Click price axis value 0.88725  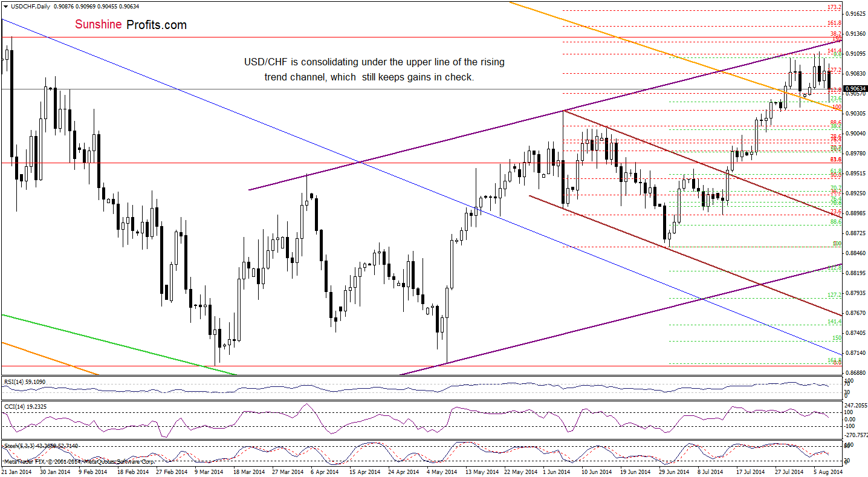click(x=854, y=233)
